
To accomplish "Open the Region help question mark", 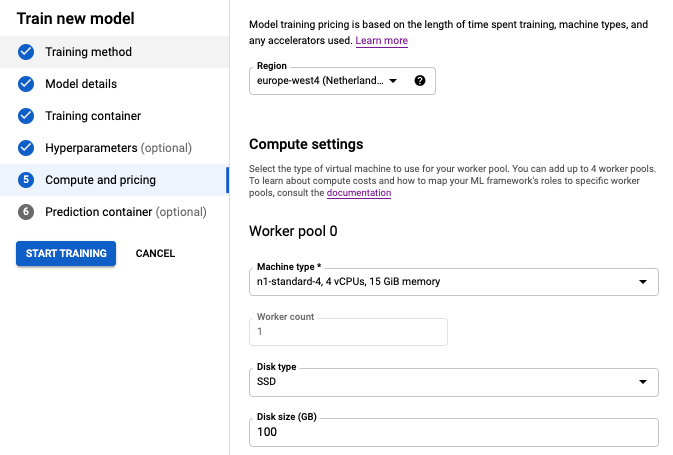I will click(420, 81).
